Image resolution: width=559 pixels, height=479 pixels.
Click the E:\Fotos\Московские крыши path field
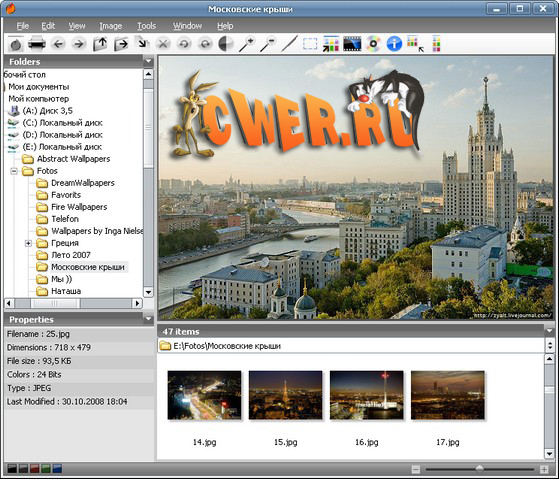(x=351, y=346)
